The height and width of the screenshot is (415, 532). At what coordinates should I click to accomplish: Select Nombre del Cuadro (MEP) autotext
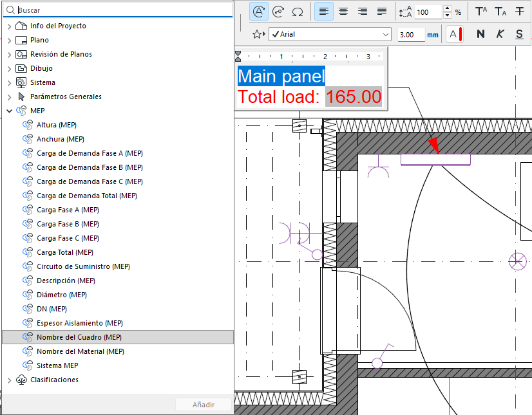pyautogui.click(x=118, y=337)
